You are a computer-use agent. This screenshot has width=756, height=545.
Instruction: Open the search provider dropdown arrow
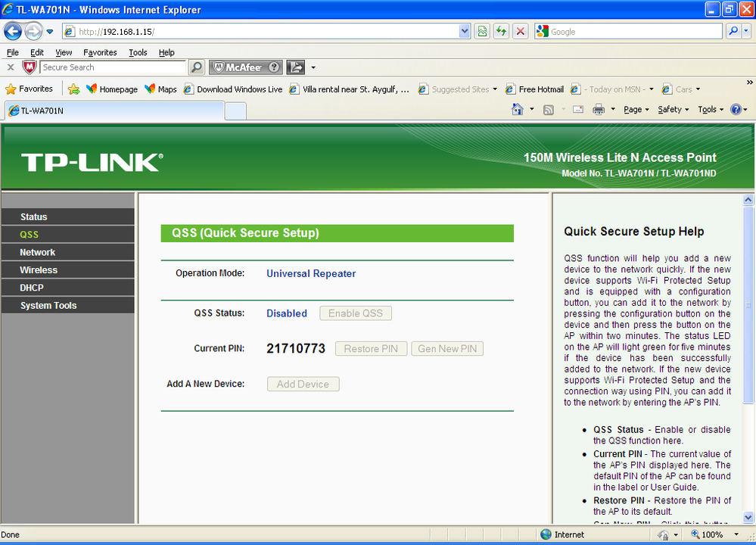(x=746, y=32)
